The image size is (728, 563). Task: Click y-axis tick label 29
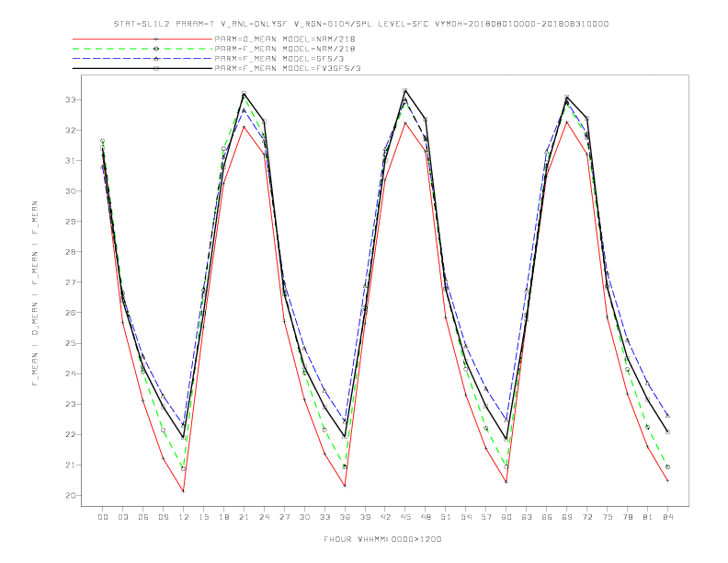pos(71,222)
